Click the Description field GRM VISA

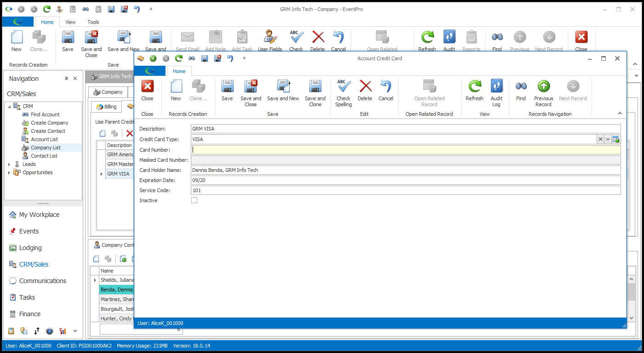coord(405,129)
